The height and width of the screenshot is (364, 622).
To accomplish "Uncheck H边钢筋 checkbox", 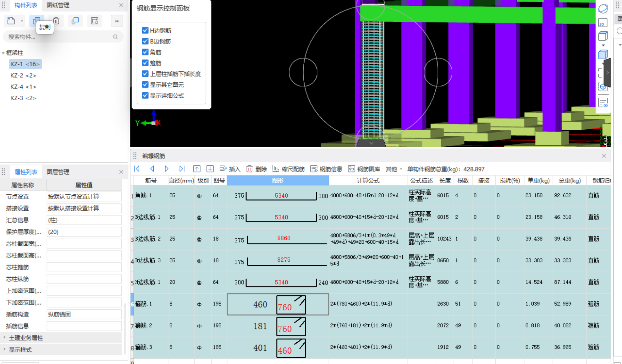I will pos(145,30).
